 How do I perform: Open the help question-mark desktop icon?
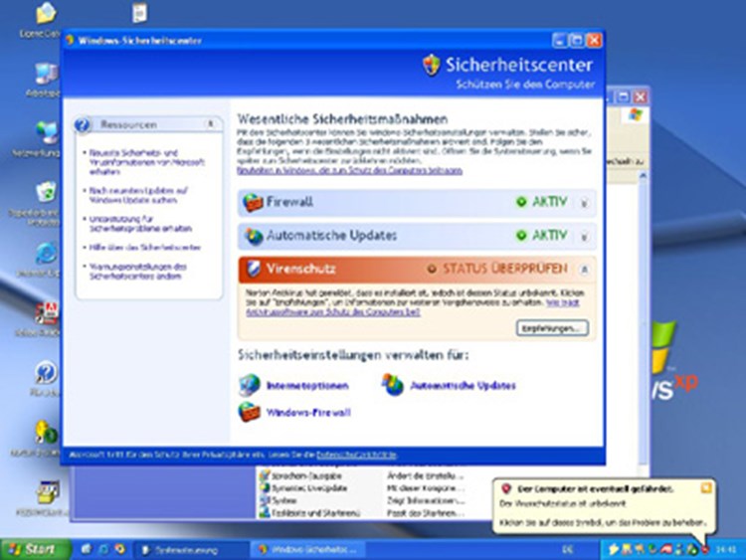coord(46,373)
